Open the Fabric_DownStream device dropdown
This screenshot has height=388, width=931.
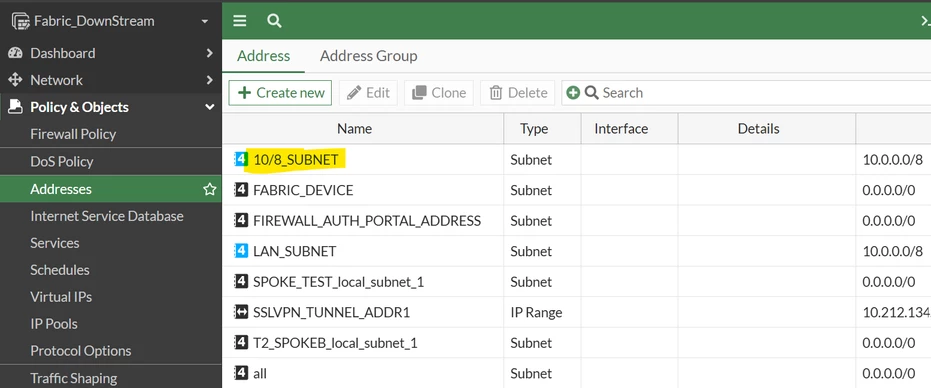click(205, 21)
